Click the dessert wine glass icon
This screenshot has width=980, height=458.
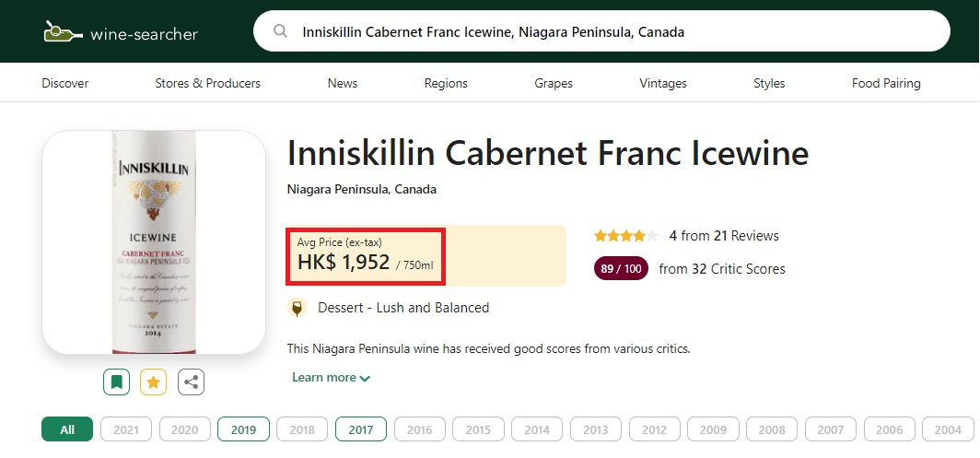[x=297, y=308]
